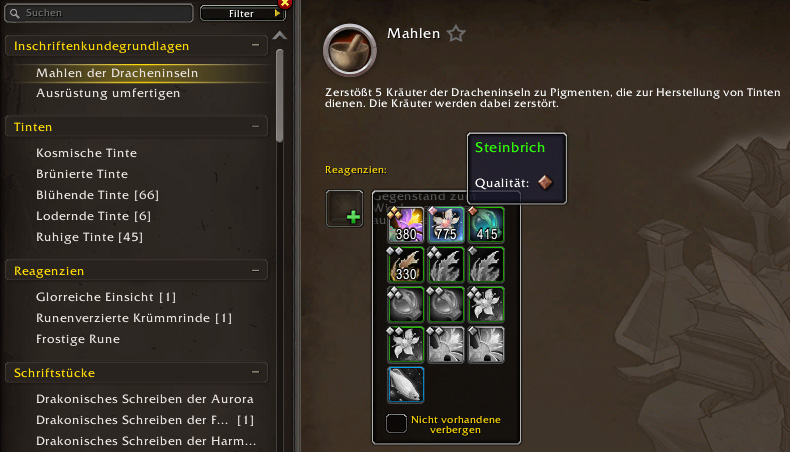This screenshot has height=452, width=790.
Task: Select the blue-bordered white fish item
Action: (406, 385)
